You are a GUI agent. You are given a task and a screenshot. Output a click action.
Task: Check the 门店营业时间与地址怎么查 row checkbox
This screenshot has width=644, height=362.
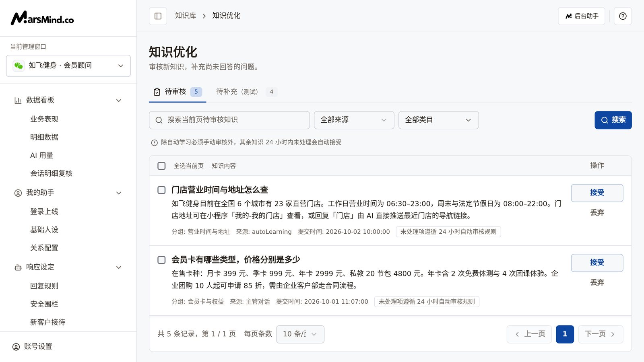click(x=161, y=190)
